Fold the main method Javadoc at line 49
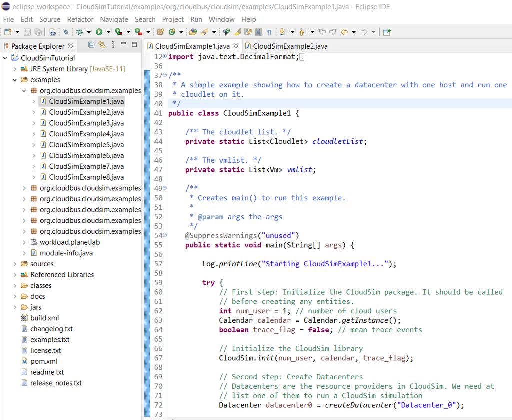This screenshot has height=420, width=512. tap(165, 188)
